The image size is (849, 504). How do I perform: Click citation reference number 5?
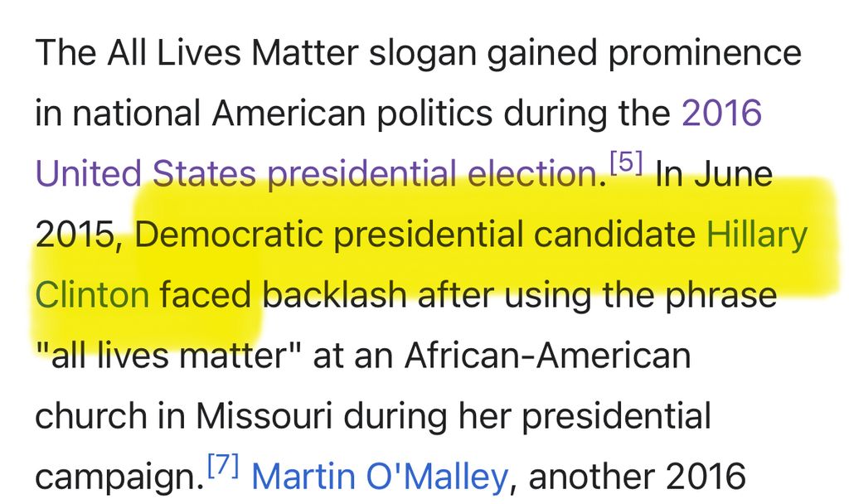click(627, 164)
